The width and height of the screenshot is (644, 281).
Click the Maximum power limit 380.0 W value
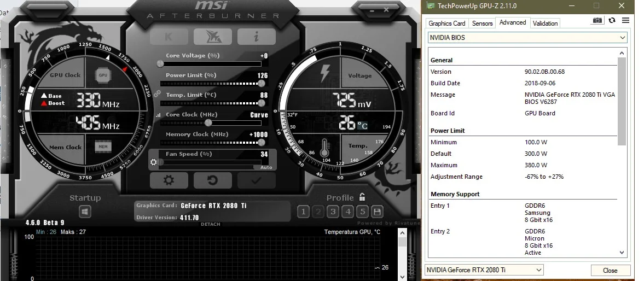click(x=536, y=165)
